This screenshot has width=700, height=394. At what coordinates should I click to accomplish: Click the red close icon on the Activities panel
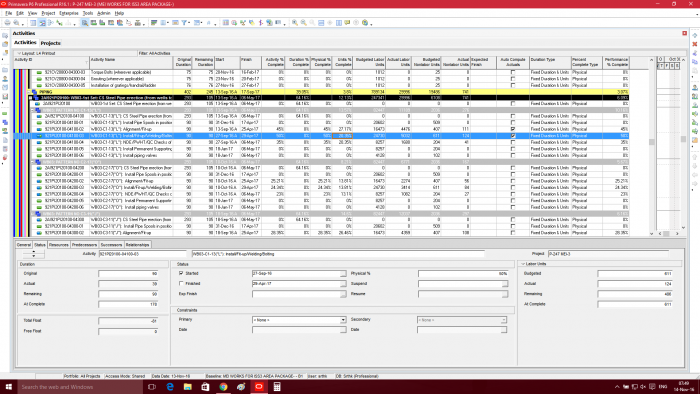684,33
